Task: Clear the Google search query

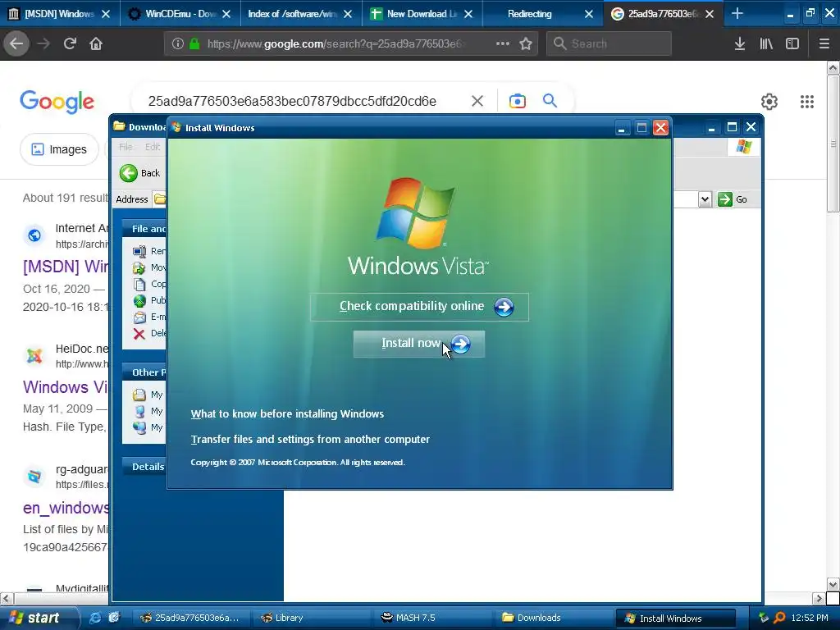Action: tap(477, 101)
